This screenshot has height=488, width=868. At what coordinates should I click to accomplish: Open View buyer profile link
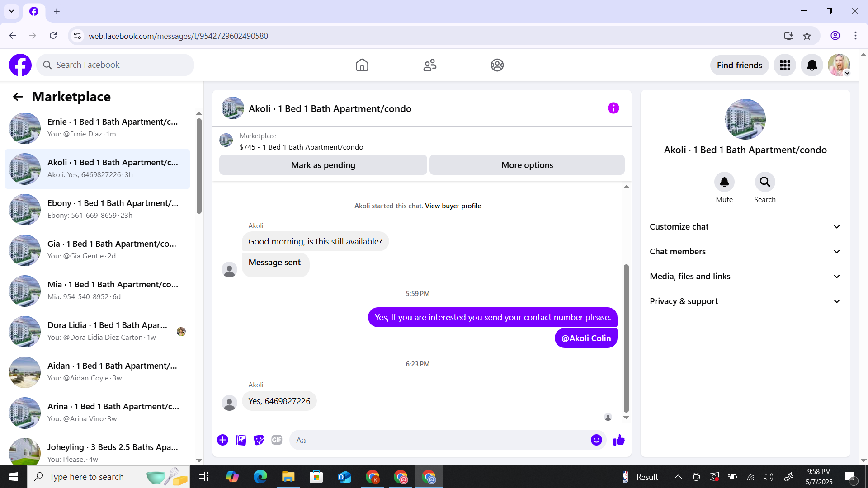click(453, 206)
